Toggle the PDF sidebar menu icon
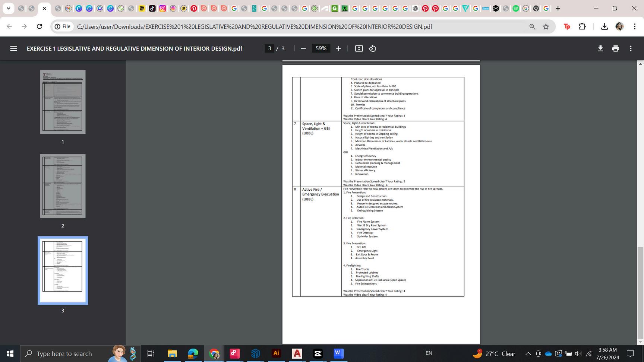This screenshot has height=362, width=644. [x=13, y=48]
